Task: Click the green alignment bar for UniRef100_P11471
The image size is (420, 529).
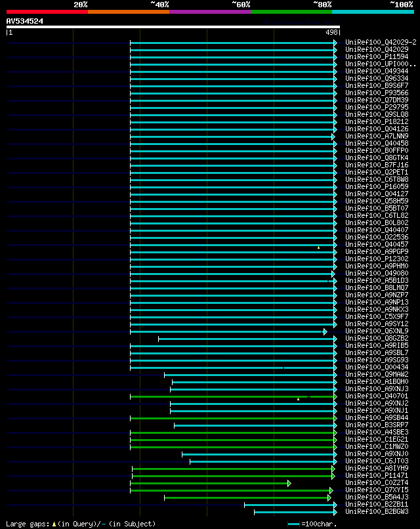Action: [233, 476]
